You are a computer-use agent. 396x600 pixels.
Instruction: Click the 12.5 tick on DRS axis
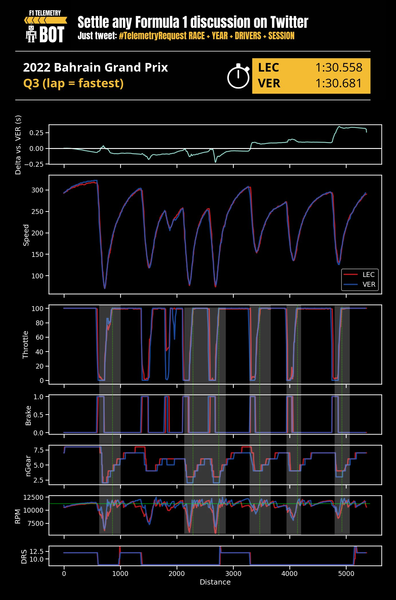pyautogui.click(x=37, y=551)
